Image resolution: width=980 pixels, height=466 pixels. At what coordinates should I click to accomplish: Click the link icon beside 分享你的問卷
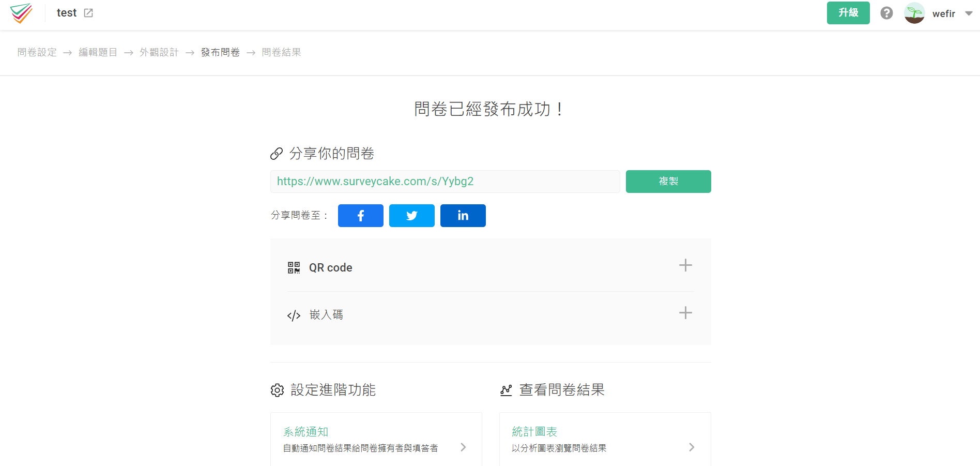tap(277, 154)
